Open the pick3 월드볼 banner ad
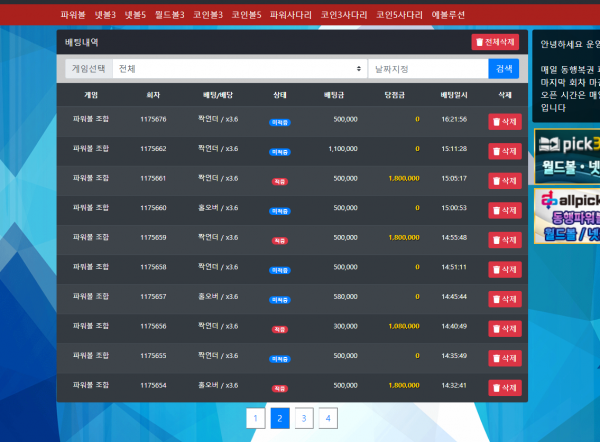This screenshot has width=600, height=442. point(566,154)
